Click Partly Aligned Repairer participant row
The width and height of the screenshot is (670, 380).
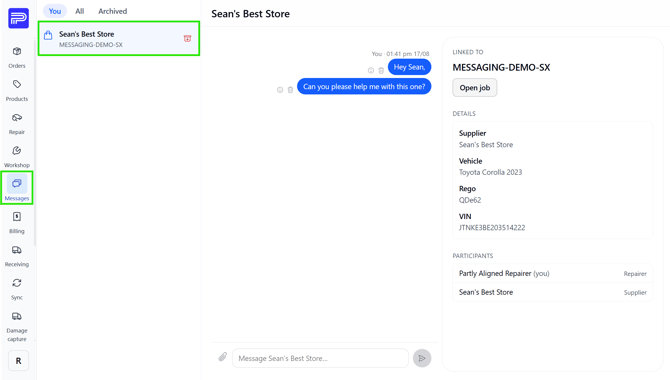[x=552, y=274]
